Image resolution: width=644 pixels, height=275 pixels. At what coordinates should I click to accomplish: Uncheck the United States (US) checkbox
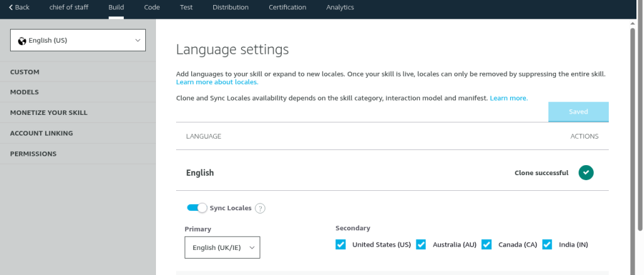(x=340, y=245)
